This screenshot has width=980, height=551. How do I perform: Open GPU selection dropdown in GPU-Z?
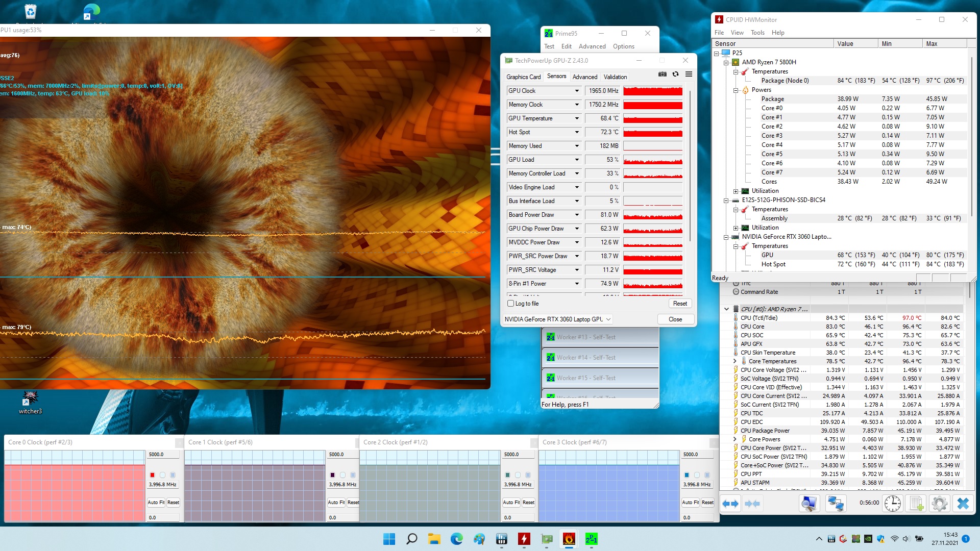[608, 319]
